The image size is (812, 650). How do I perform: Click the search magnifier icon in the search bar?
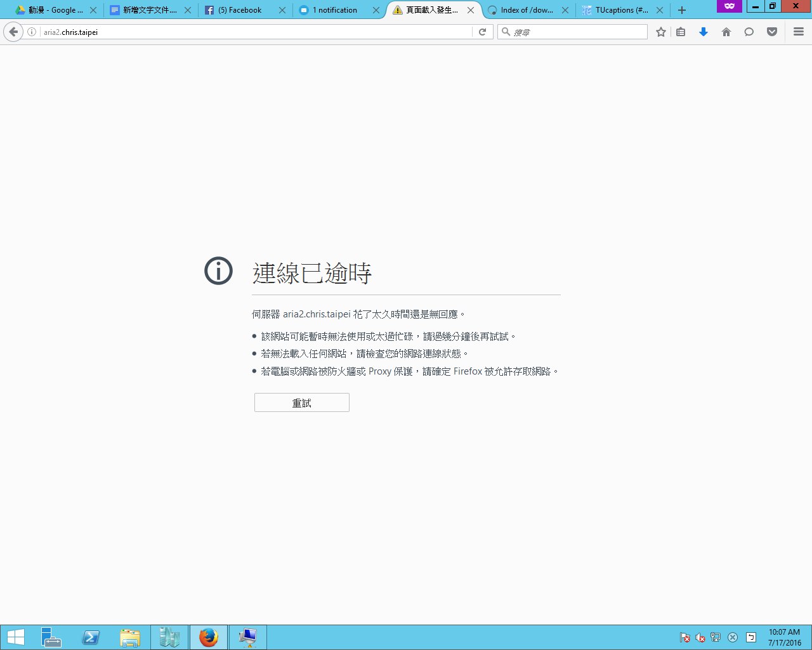click(506, 32)
